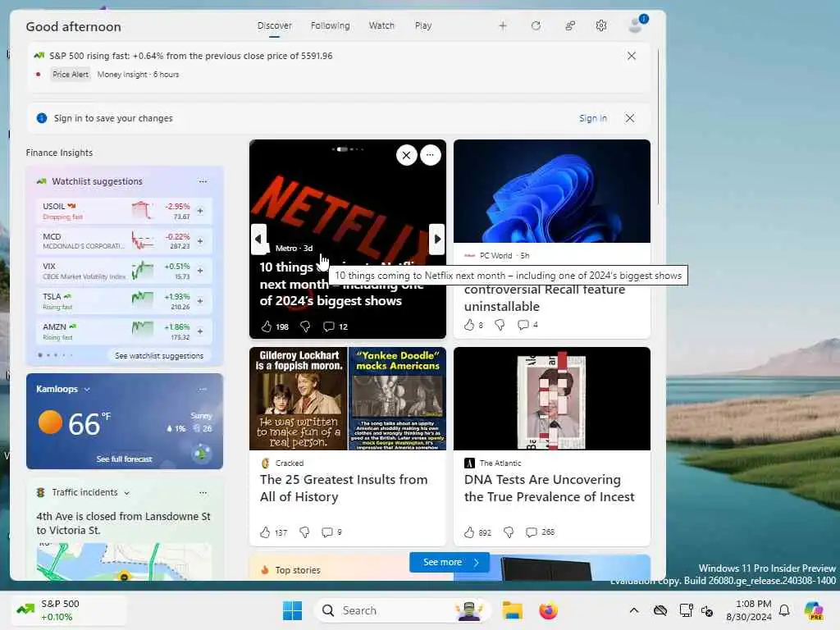Open the traffic incidents map
Viewport: 840px width, 630px height.
point(125,561)
